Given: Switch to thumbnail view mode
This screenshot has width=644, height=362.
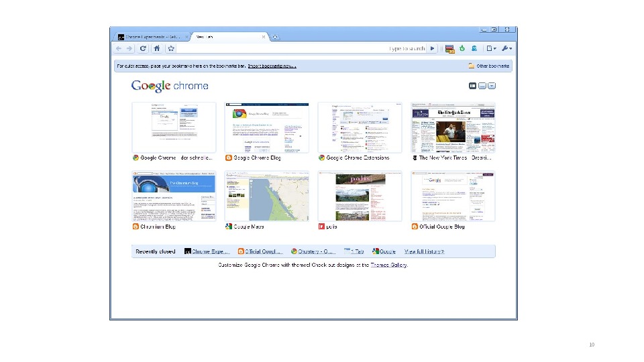Looking at the screenshot, I should pyautogui.click(x=472, y=86).
